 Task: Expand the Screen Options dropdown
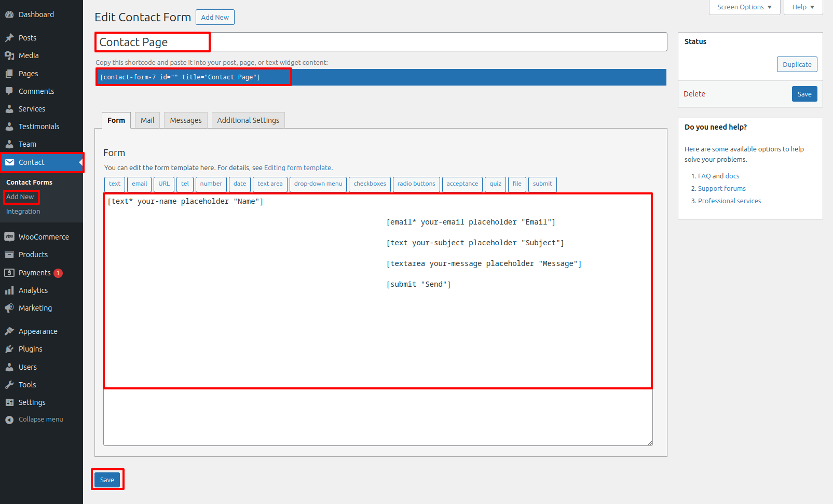pyautogui.click(x=744, y=7)
